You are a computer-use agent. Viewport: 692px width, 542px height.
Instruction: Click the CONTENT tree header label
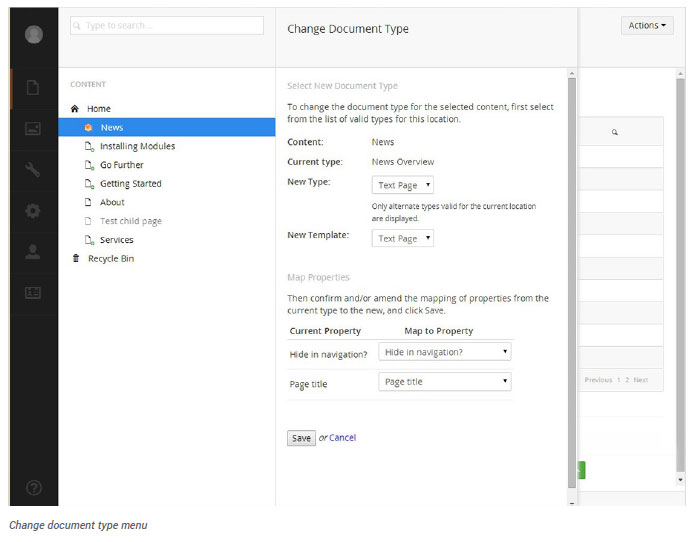pos(88,84)
